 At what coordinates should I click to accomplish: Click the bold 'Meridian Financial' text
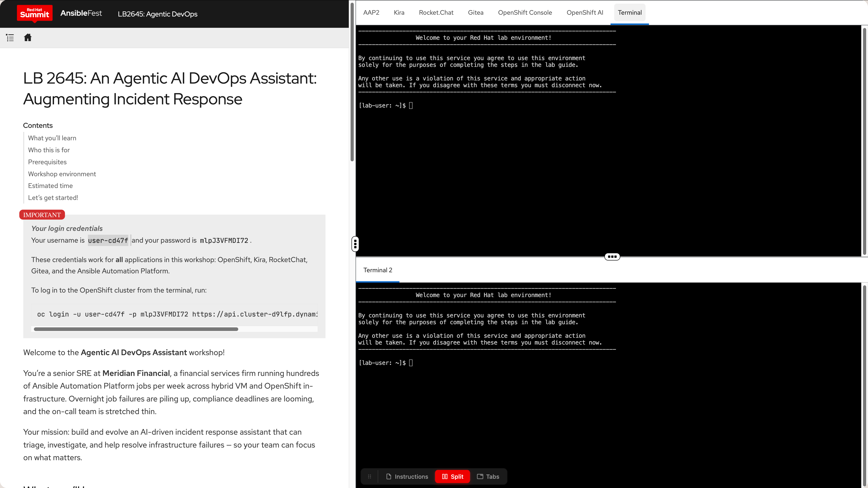[x=136, y=373]
